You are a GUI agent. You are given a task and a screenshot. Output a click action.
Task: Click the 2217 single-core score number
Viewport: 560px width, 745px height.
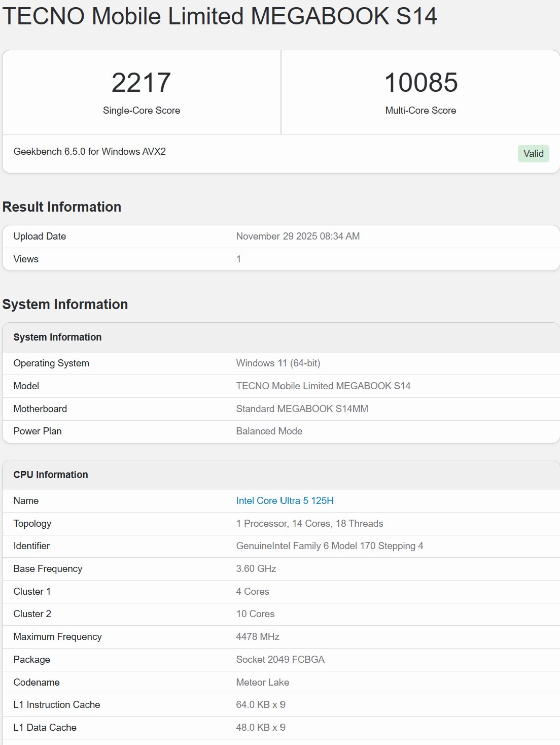(141, 83)
